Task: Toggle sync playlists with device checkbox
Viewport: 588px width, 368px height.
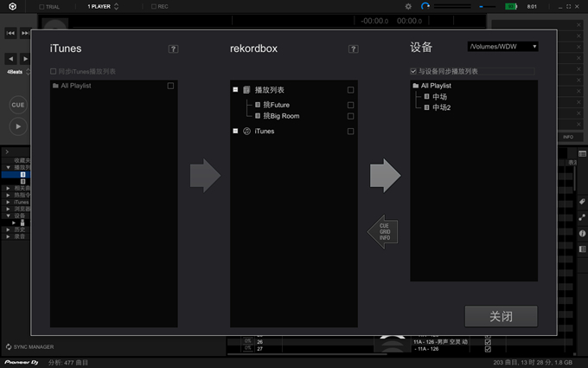Action: coord(413,71)
